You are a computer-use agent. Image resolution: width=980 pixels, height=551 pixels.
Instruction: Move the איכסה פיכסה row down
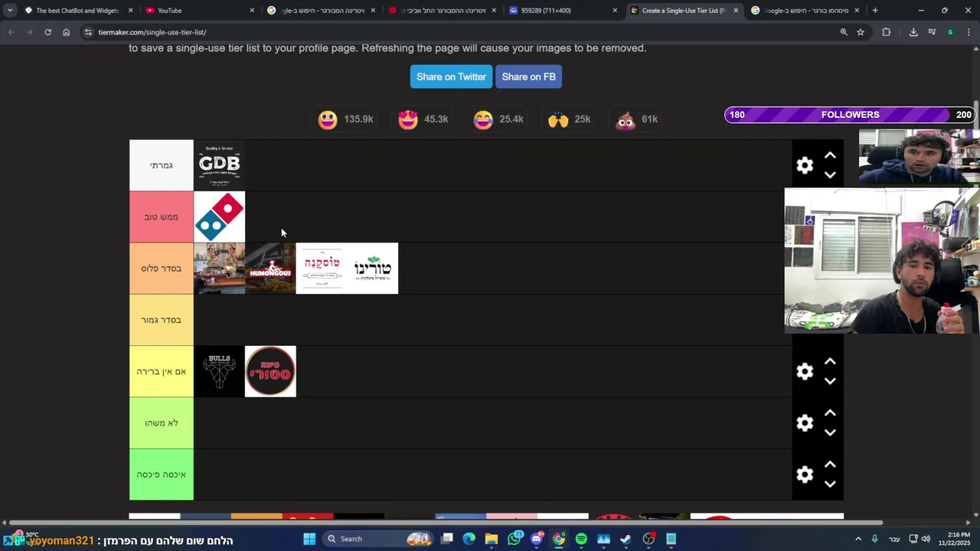pos(830,484)
